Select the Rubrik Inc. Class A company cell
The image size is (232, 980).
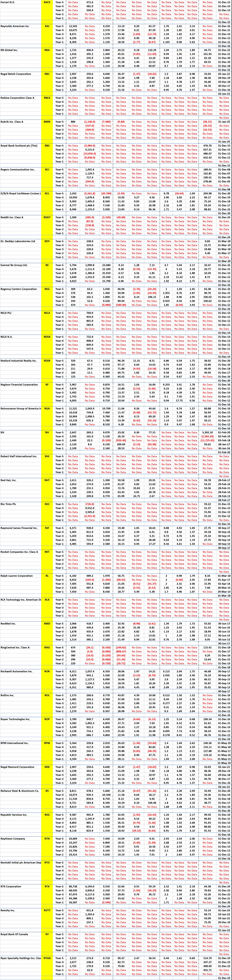tap(17, 122)
